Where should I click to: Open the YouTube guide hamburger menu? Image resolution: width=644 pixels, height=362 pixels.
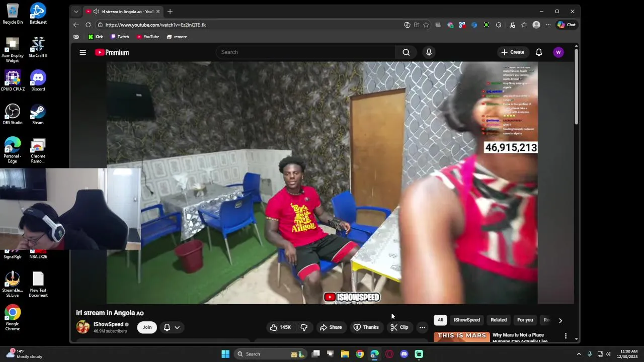[x=83, y=52]
